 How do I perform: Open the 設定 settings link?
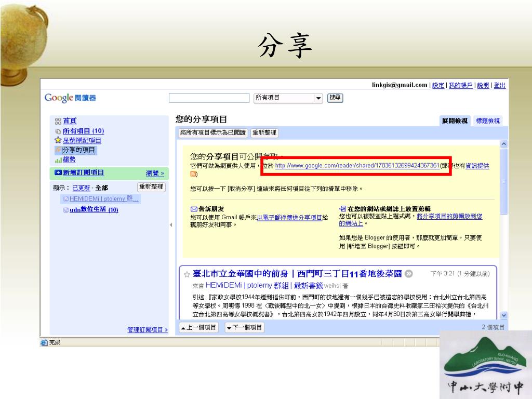click(438, 85)
